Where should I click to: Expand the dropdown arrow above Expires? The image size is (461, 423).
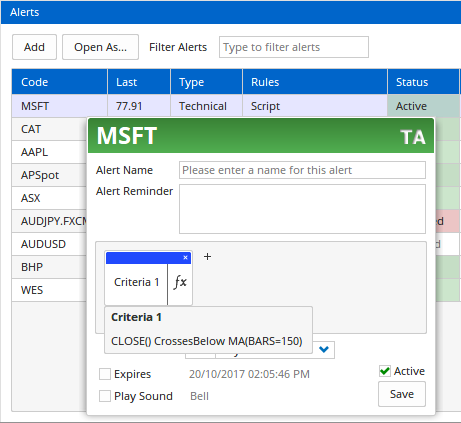tap(324, 349)
